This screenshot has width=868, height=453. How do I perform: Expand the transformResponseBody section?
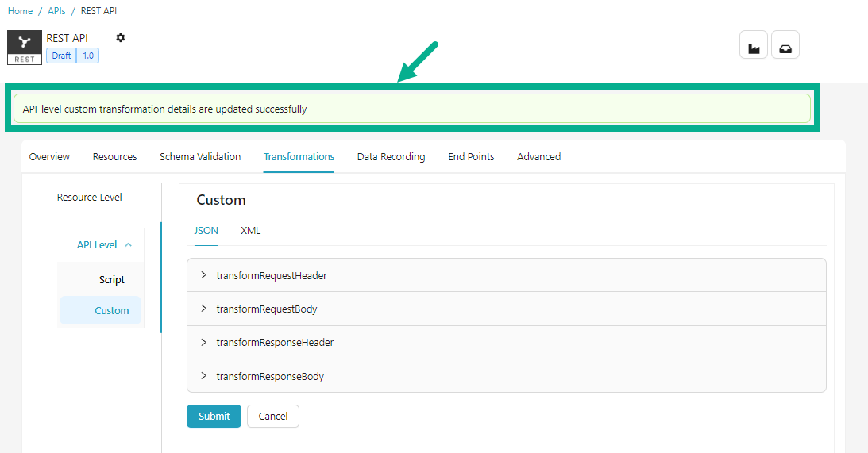pyautogui.click(x=204, y=376)
